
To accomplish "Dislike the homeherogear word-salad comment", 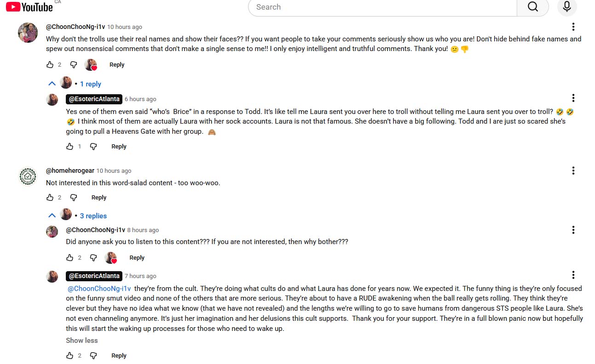I will click(74, 198).
